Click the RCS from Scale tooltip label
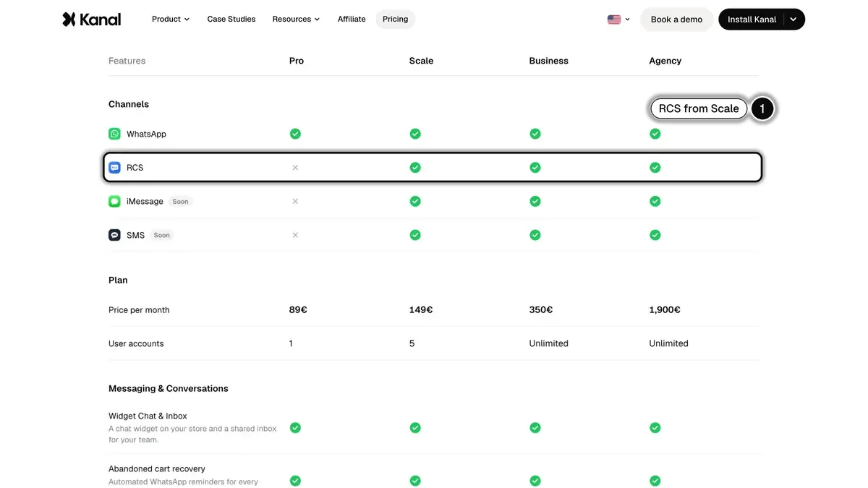The image size is (868, 488). (699, 108)
